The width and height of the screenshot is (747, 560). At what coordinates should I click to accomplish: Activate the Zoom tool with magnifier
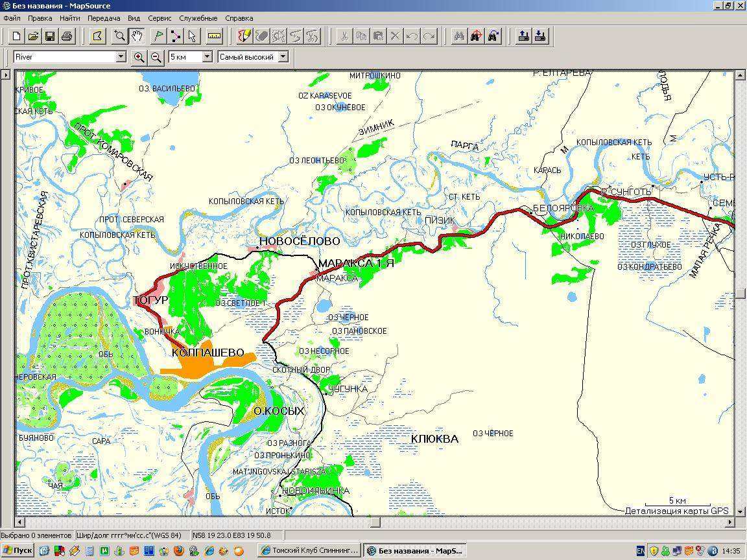(x=119, y=36)
